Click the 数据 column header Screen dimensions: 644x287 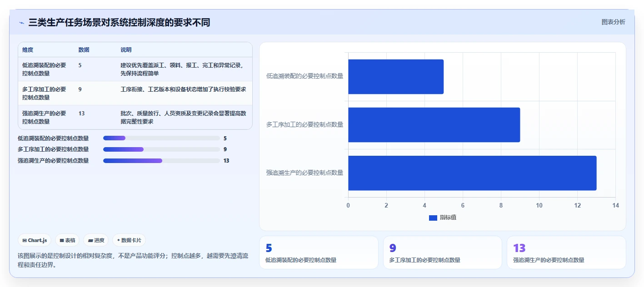pyautogui.click(x=84, y=50)
